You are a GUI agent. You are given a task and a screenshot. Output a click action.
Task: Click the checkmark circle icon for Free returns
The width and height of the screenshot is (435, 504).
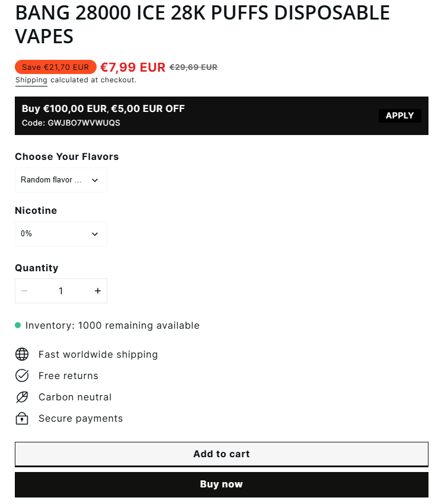(22, 375)
